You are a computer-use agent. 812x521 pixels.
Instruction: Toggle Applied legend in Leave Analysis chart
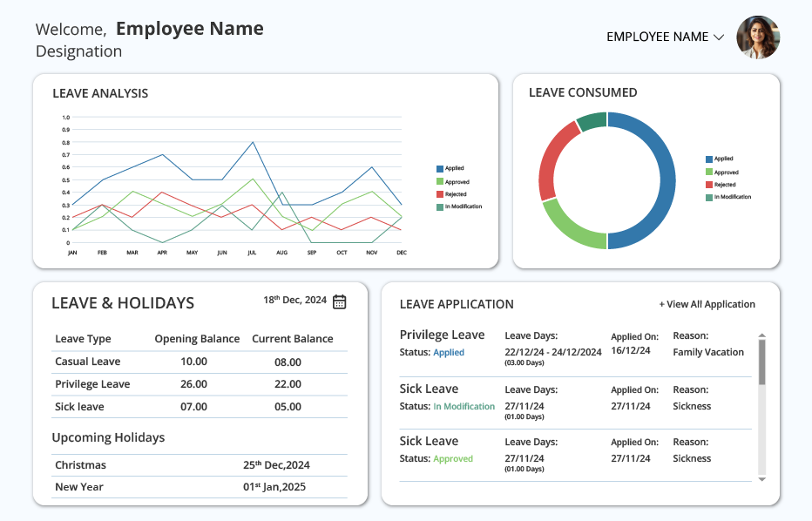click(x=450, y=168)
